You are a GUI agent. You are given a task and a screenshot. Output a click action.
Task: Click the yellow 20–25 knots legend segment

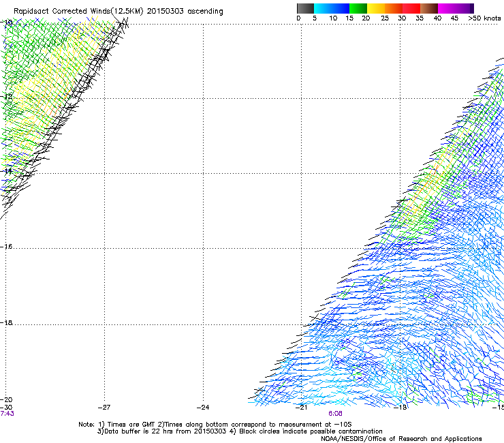tap(376, 8)
